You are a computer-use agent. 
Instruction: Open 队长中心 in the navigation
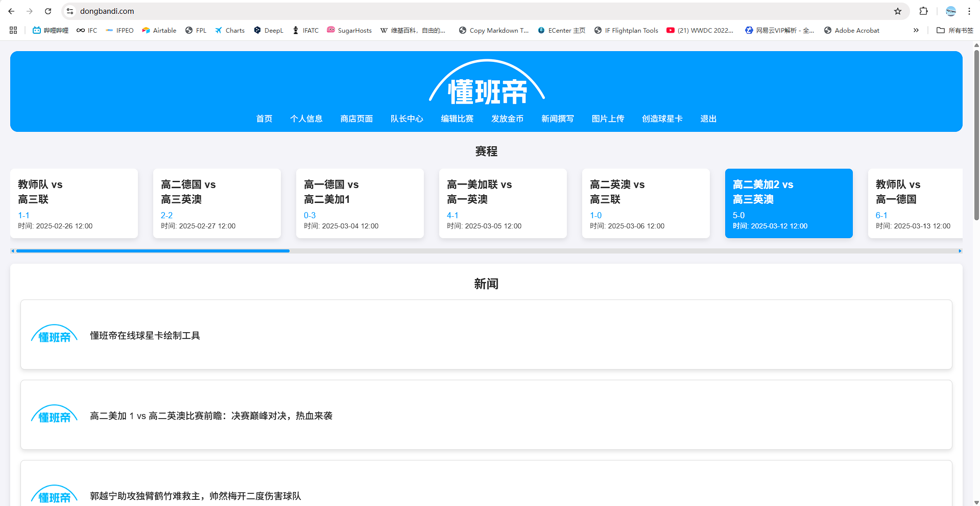(407, 119)
